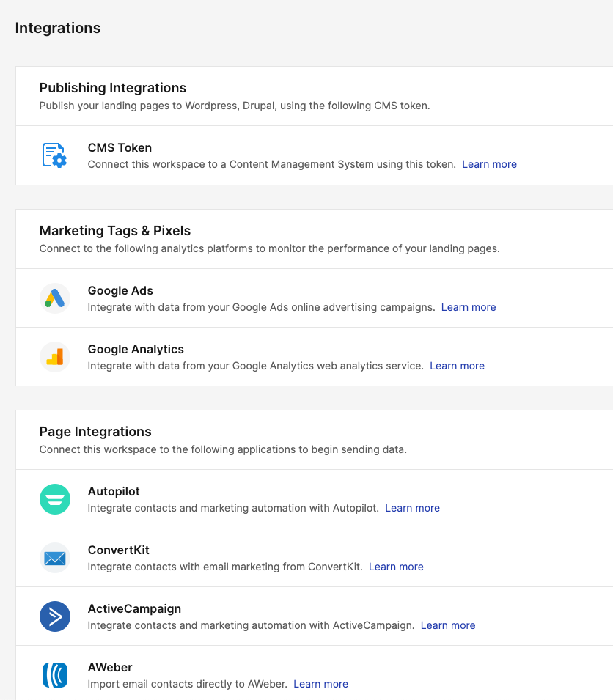Open Learn more link for AWeber
Viewport: 613px width, 700px height.
(320, 684)
